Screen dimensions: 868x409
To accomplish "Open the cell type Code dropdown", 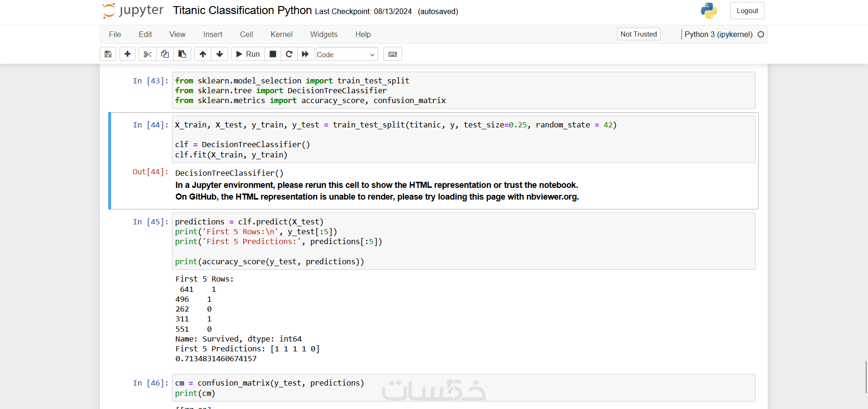I will [347, 54].
